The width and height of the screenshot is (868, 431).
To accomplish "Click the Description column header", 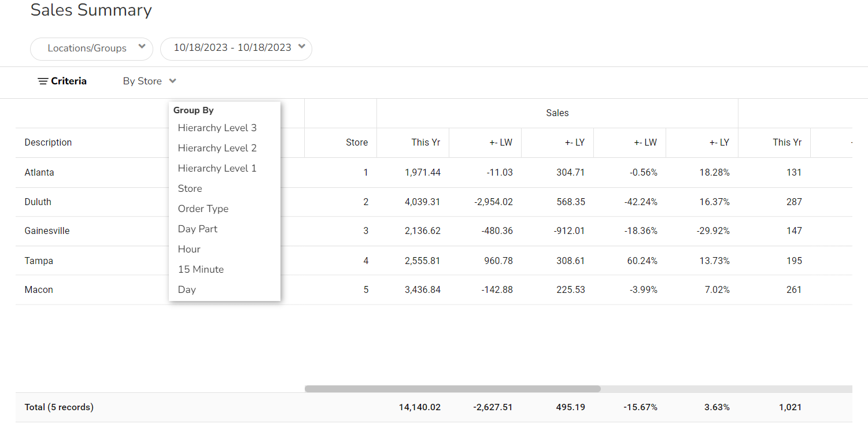I will (x=48, y=143).
